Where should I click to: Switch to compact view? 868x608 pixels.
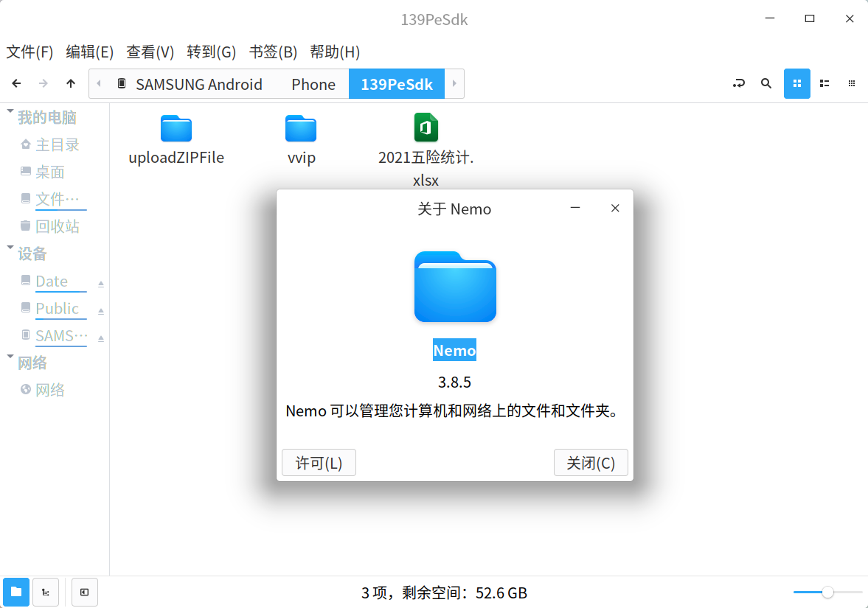point(851,83)
